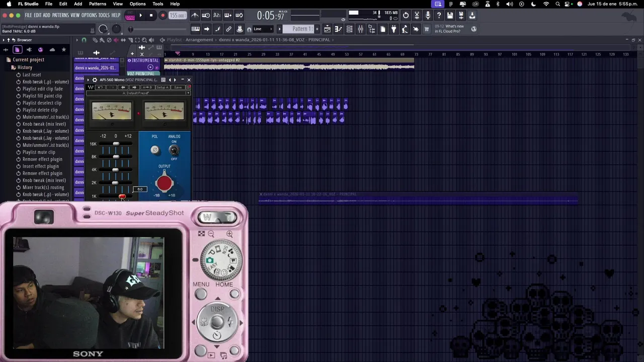
Task: Open the Playlist view icon
Action: coord(327,29)
